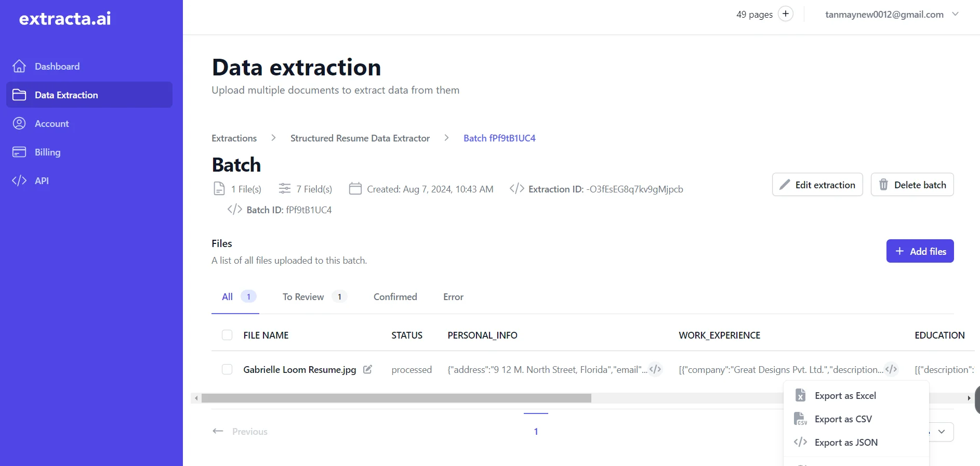Click the 7 Field(s) sliders icon
The height and width of the screenshot is (466, 980).
[x=285, y=188]
